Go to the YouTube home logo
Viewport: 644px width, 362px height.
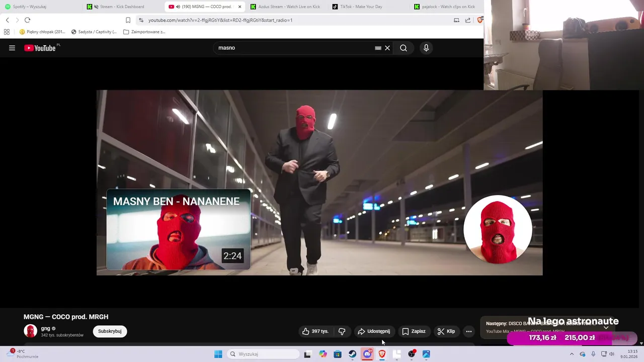pyautogui.click(x=40, y=48)
